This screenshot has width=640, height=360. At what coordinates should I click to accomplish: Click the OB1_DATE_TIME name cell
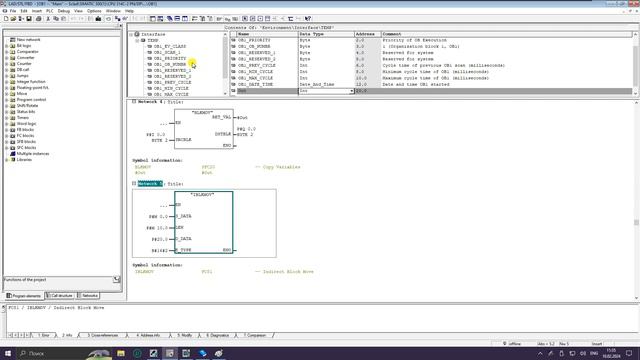(267, 84)
